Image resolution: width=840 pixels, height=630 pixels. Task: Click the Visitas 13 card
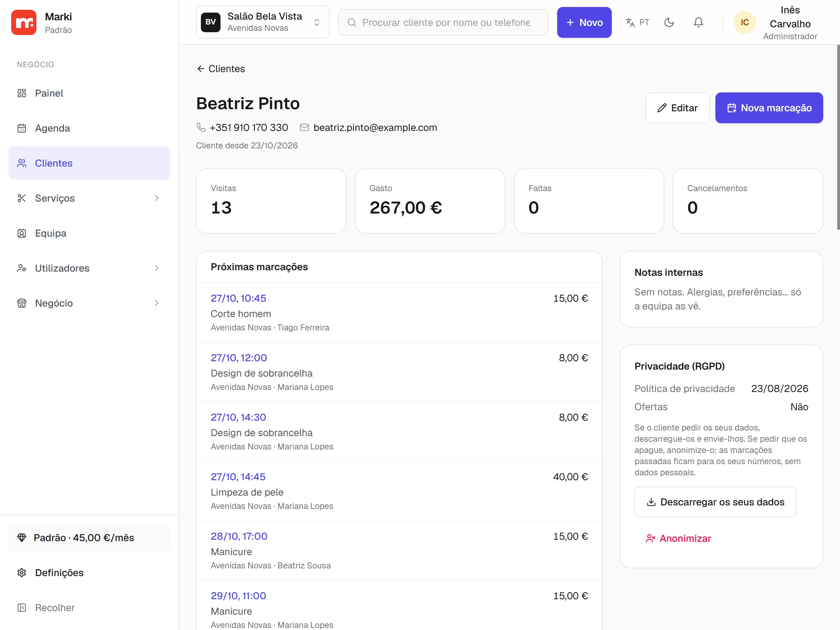pyautogui.click(x=271, y=201)
